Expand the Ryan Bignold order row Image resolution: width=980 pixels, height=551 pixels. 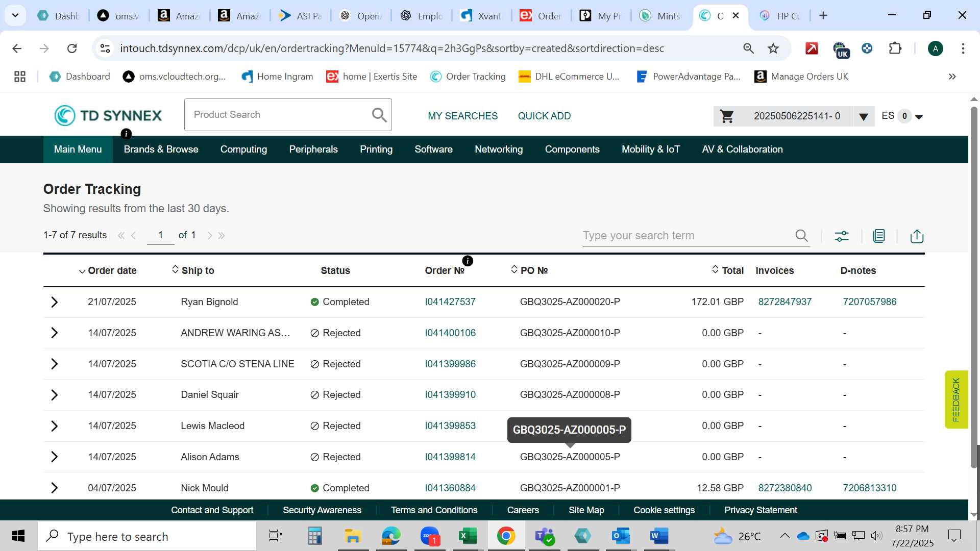coord(55,302)
